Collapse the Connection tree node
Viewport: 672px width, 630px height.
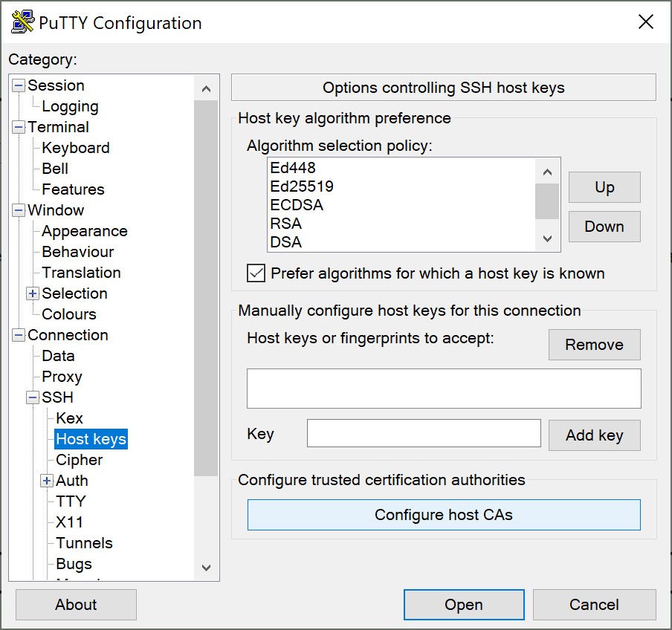(19, 335)
